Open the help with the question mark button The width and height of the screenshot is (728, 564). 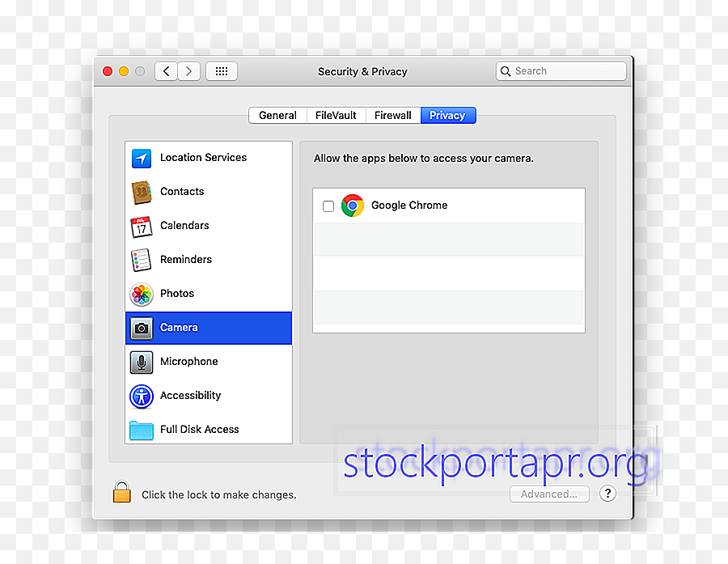[x=607, y=494]
